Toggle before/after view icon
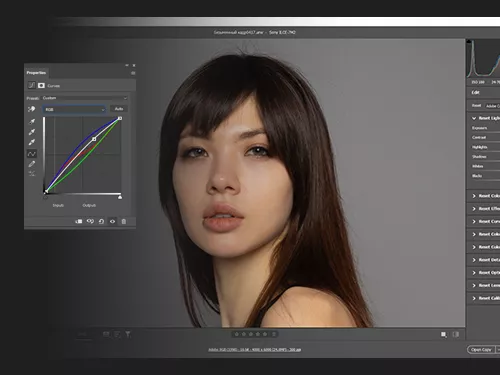500x375 pixels. coord(444,334)
